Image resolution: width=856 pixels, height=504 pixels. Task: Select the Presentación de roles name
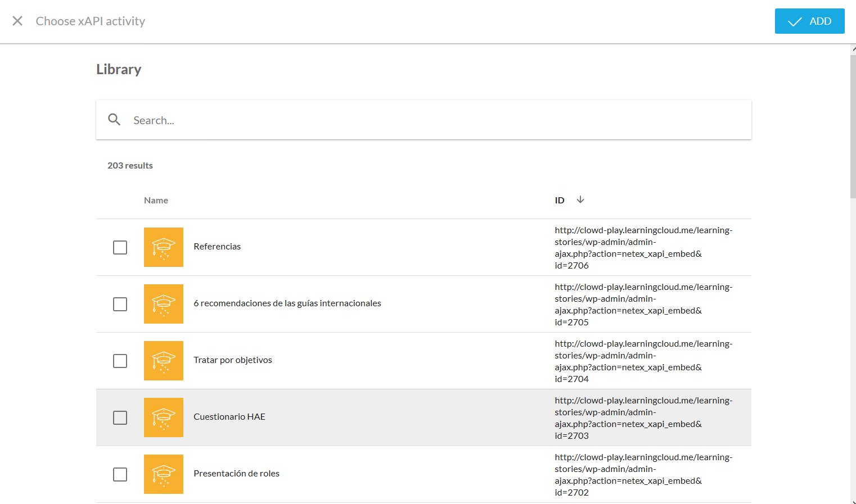tap(236, 473)
